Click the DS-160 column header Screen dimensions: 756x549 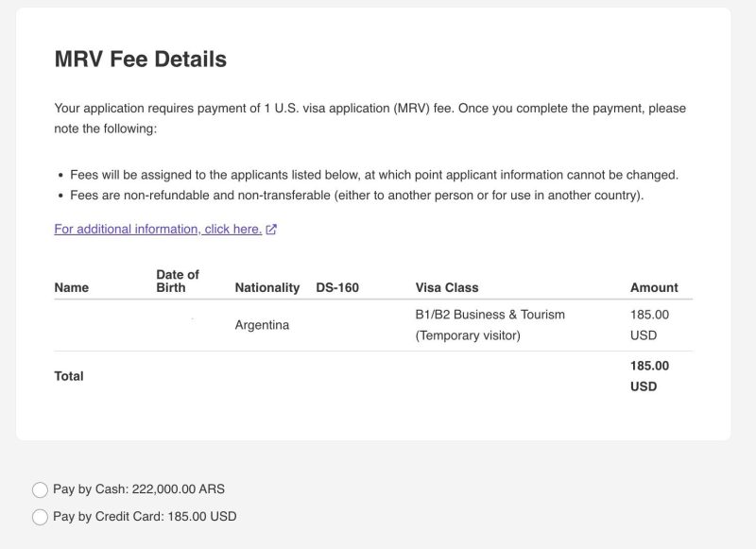(337, 287)
